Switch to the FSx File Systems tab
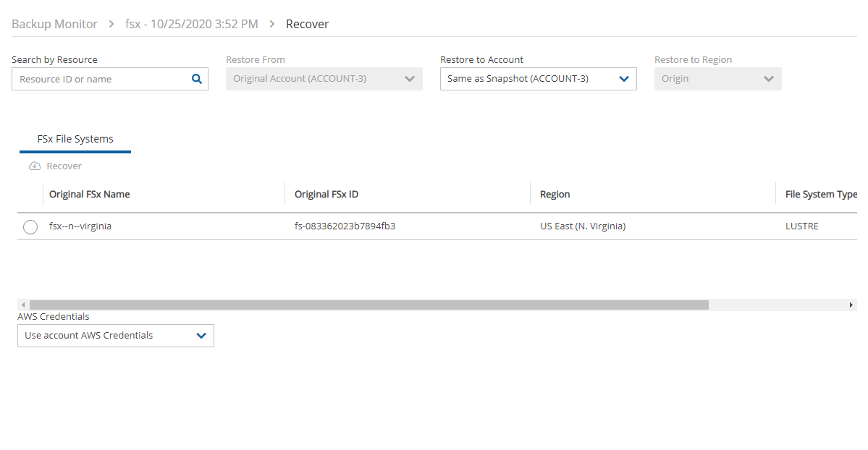868x450 pixels. (75, 139)
